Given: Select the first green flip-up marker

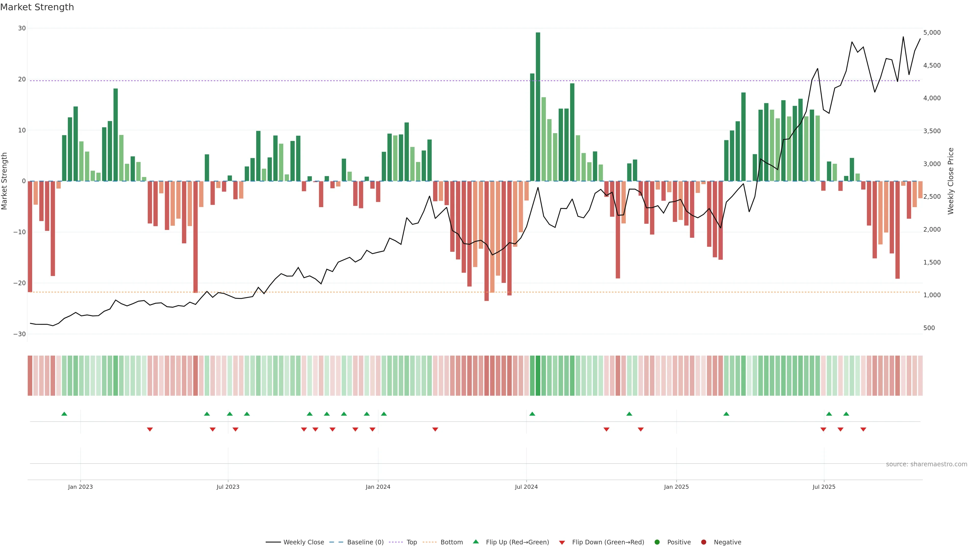Looking at the screenshot, I should coord(64,414).
